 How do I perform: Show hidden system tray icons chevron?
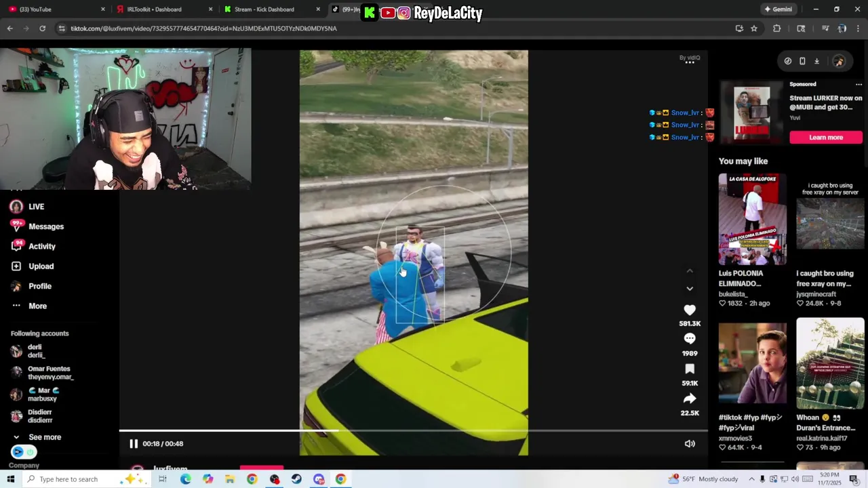pyautogui.click(x=751, y=479)
